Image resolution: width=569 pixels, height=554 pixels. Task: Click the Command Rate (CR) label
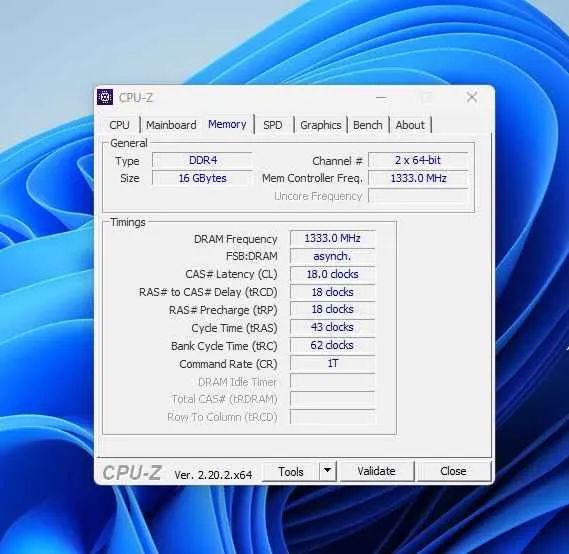tap(228, 364)
